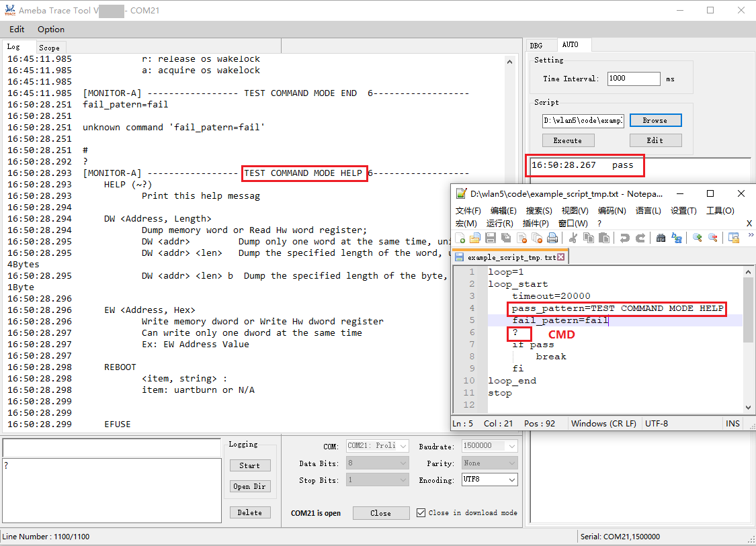Click the Browse button for script path
This screenshot has height=546, width=756.
click(x=655, y=120)
